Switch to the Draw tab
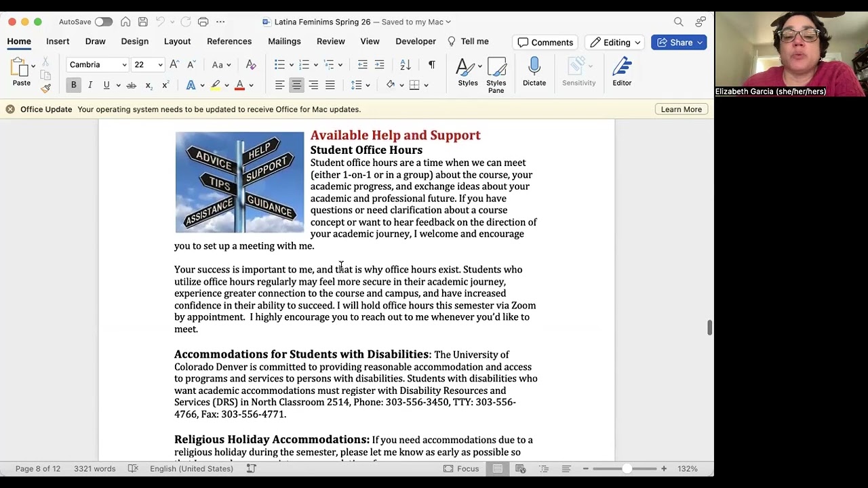 (x=95, y=41)
